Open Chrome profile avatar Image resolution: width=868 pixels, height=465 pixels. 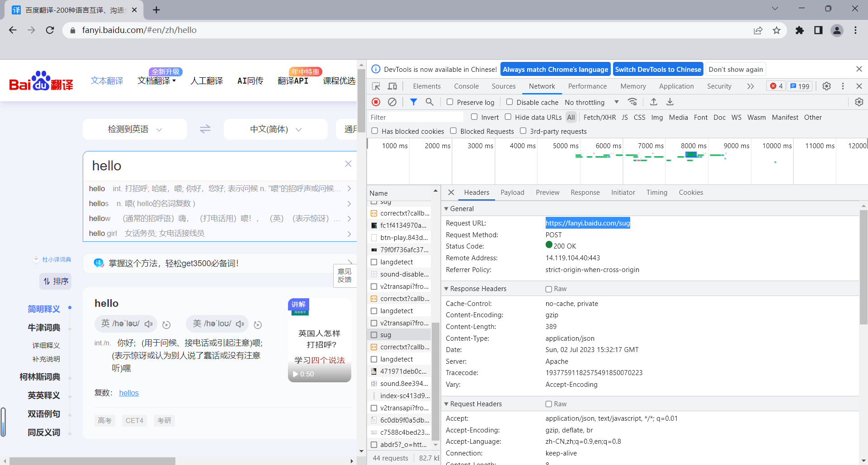point(837,30)
